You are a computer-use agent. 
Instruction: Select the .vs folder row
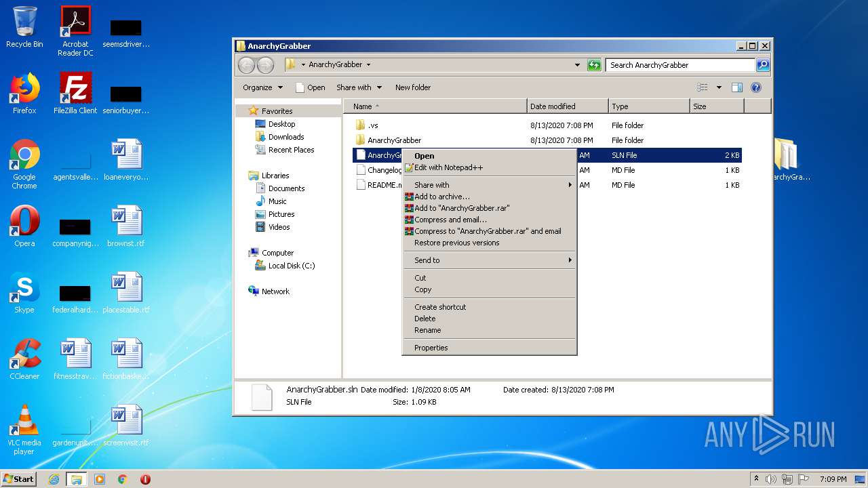click(547, 125)
